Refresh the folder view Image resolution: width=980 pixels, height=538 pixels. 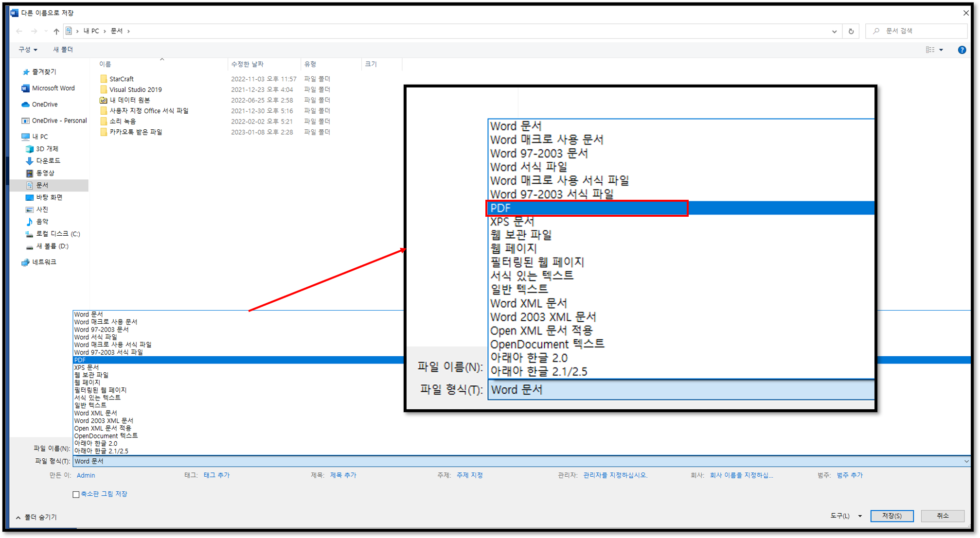point(851,31)
